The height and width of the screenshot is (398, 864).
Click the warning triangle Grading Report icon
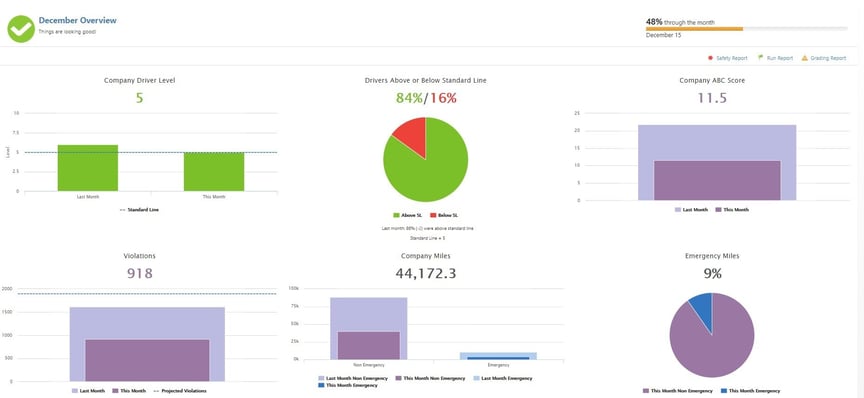coord(804,58)
